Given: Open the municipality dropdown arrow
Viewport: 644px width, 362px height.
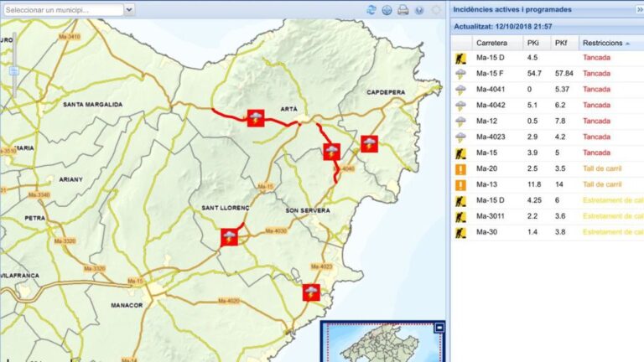Looking at the screenshot, I should (x=129, y=10).
